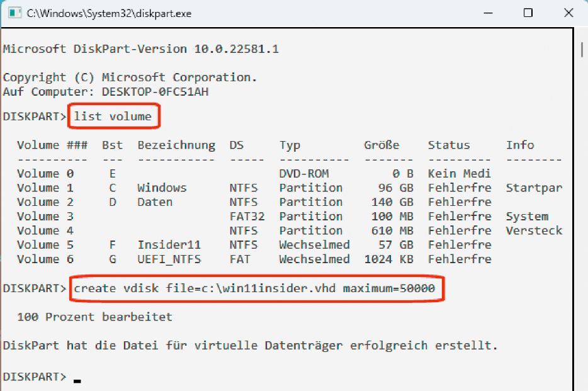Click drive letter 'E' in Volume 0 row
Screen dimensions: 588x391
(113, 174)
